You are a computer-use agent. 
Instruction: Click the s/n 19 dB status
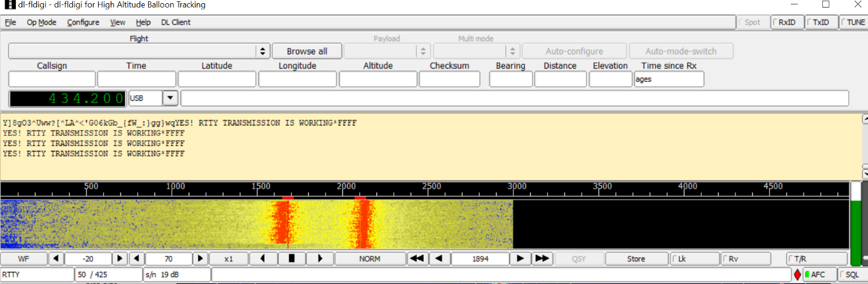(x=177, y=274)
